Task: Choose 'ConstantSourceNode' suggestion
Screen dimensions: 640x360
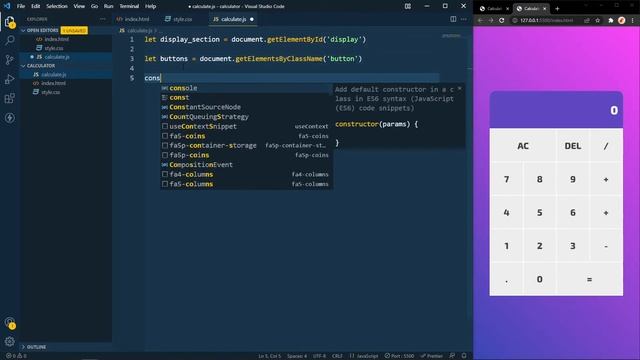Action: tap(247, 107)
